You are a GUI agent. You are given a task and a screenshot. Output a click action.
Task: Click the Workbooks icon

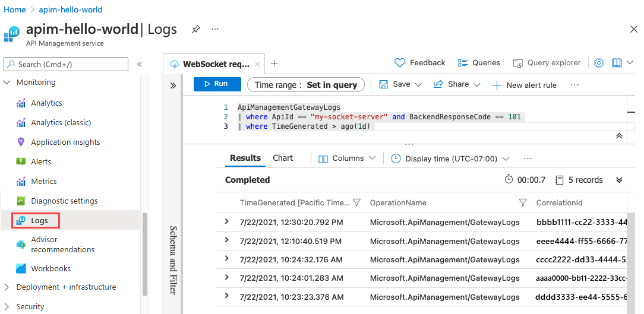(x=21, y=268)
